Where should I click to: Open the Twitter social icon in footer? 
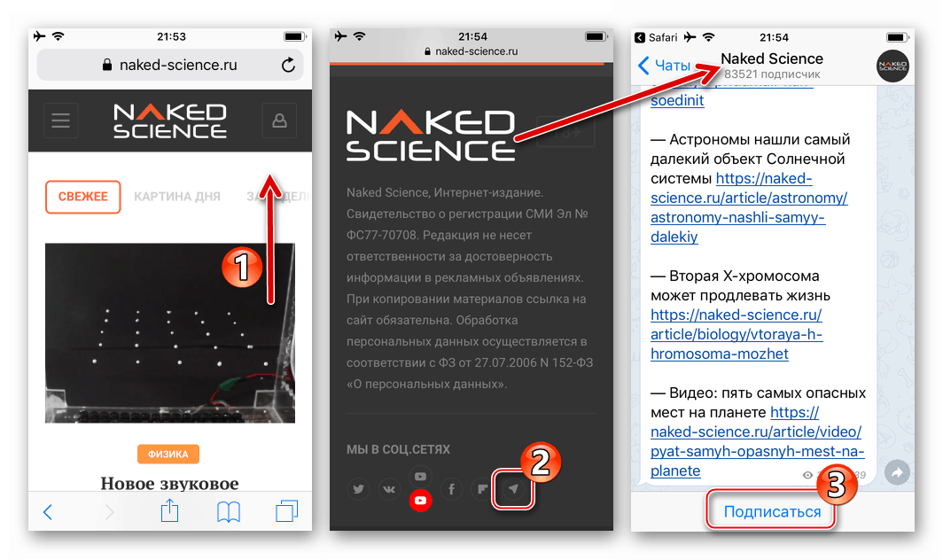point(358,489)
